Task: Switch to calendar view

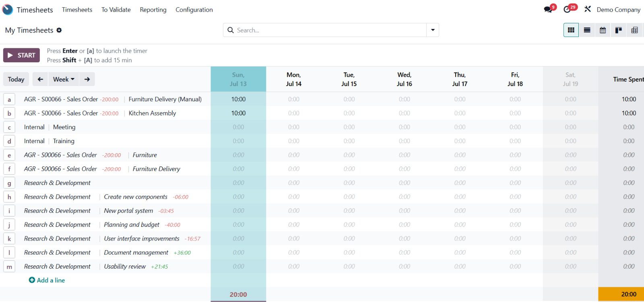Action: click(603, 30)
